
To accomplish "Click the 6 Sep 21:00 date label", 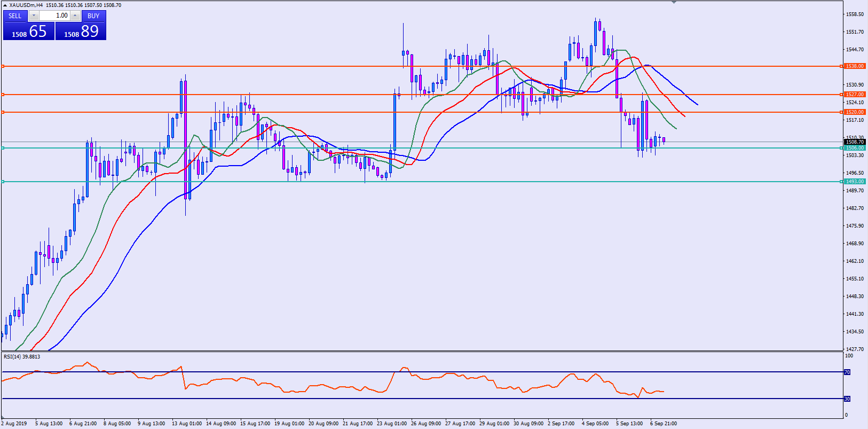I will point(663,424).
